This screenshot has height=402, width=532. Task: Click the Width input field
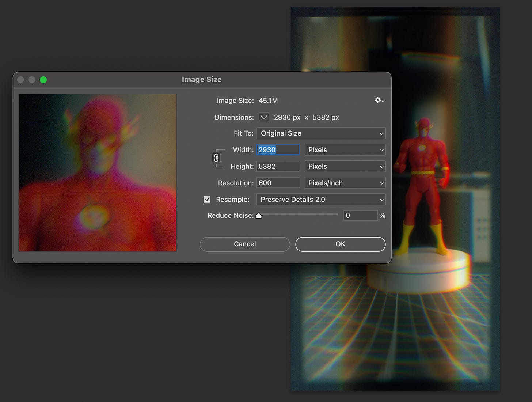[278, 150]
